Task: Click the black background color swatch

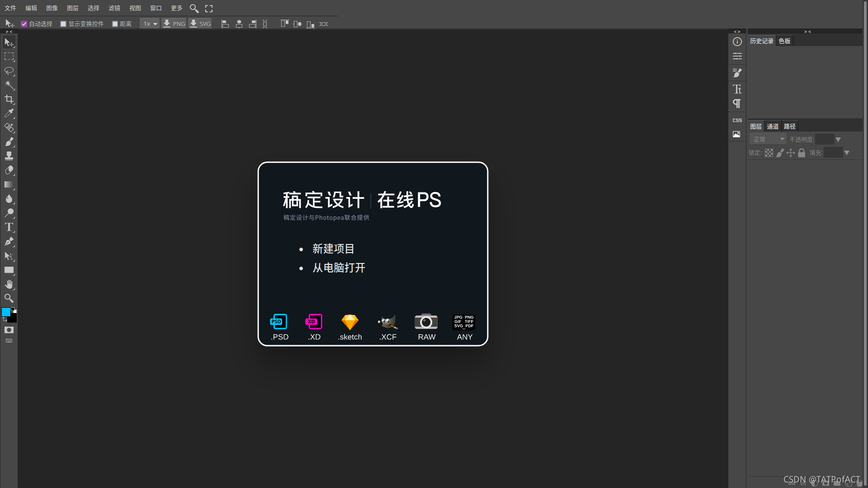Action: [13, 319]
